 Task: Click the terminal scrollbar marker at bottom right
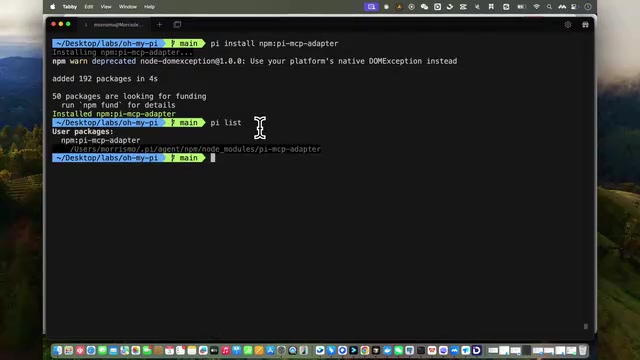(x=586, y=327)
